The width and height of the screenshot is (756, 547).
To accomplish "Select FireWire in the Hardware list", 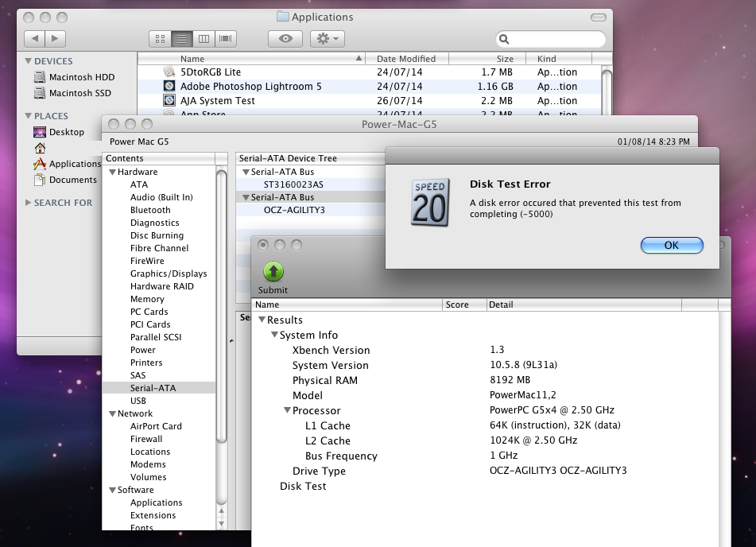I will click(x=147, y=261).
